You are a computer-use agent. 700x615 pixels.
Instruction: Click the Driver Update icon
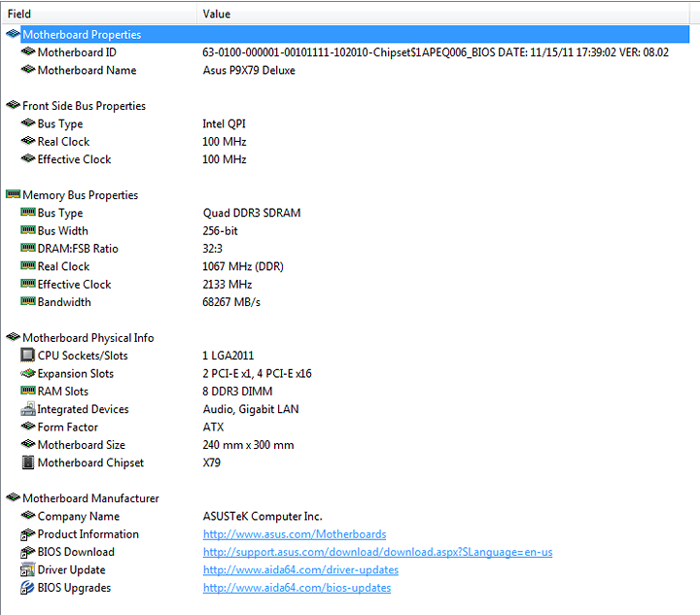(27, 569)
